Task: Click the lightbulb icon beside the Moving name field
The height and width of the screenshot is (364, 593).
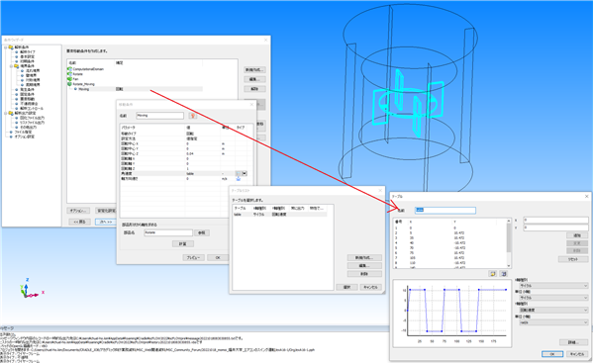Action: pyautogui.click(x=192, y=116)
